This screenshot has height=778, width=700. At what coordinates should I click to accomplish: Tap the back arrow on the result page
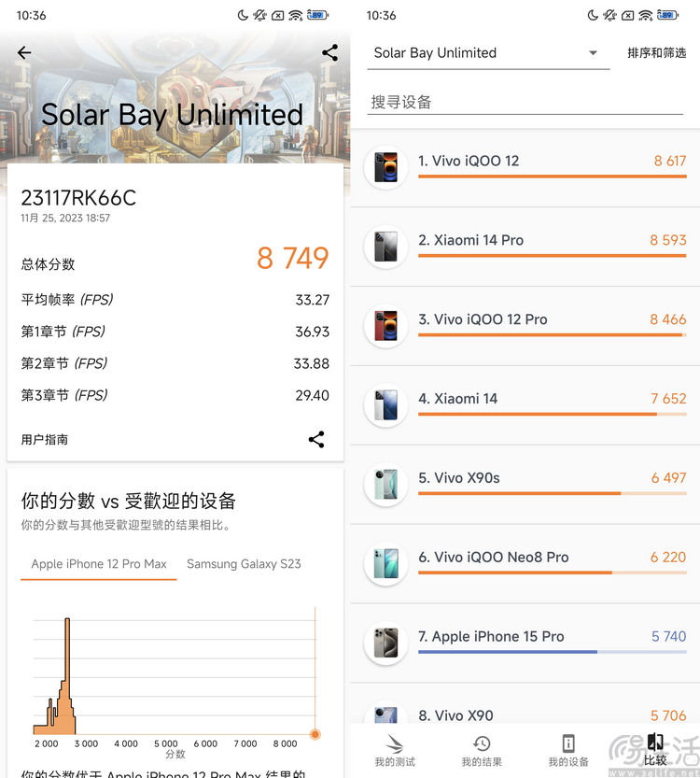pos(23,52)
